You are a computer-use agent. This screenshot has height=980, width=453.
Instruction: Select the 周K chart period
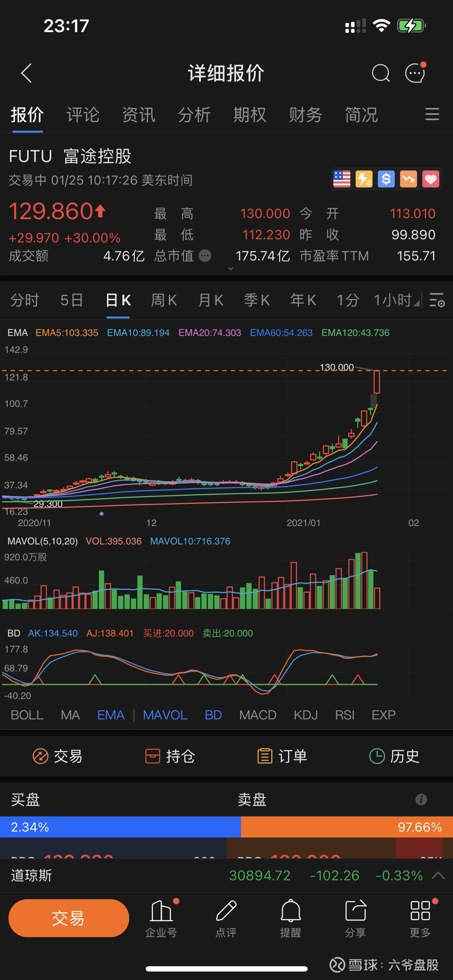click(x=164, y=300)
